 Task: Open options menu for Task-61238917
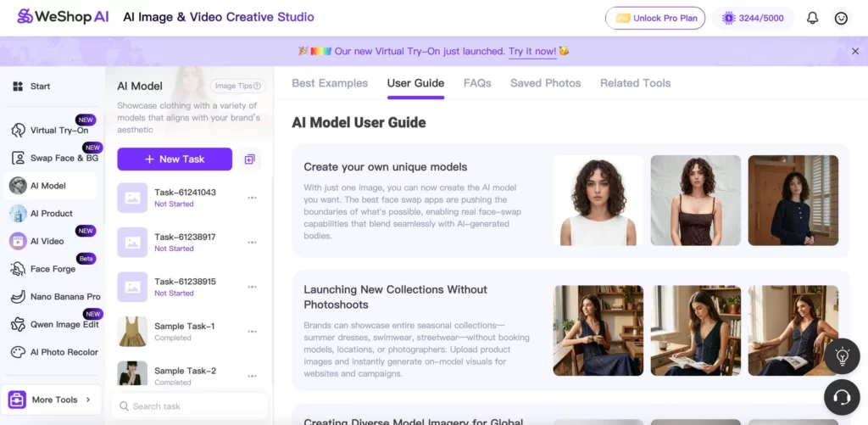click(x=253, y=242)
